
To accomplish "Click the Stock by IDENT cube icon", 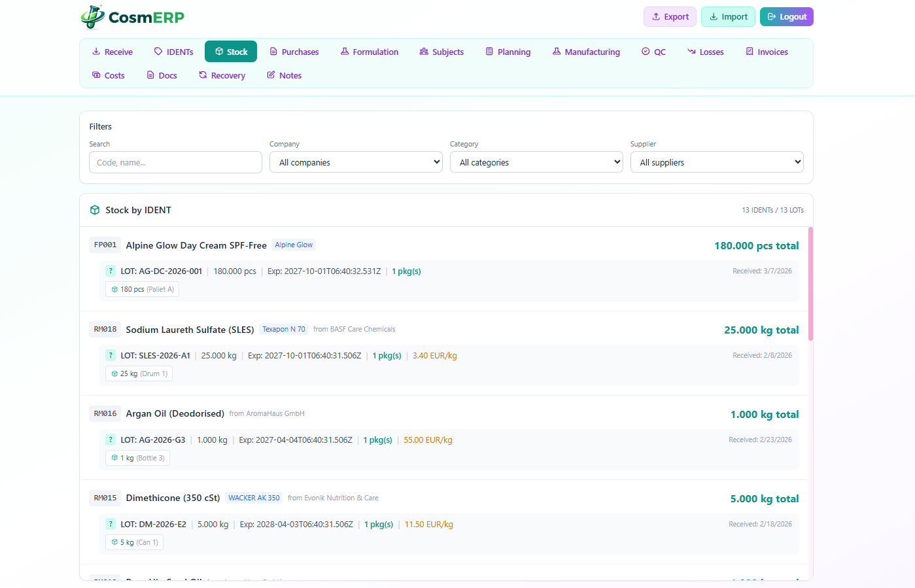I will coord(94,209).
